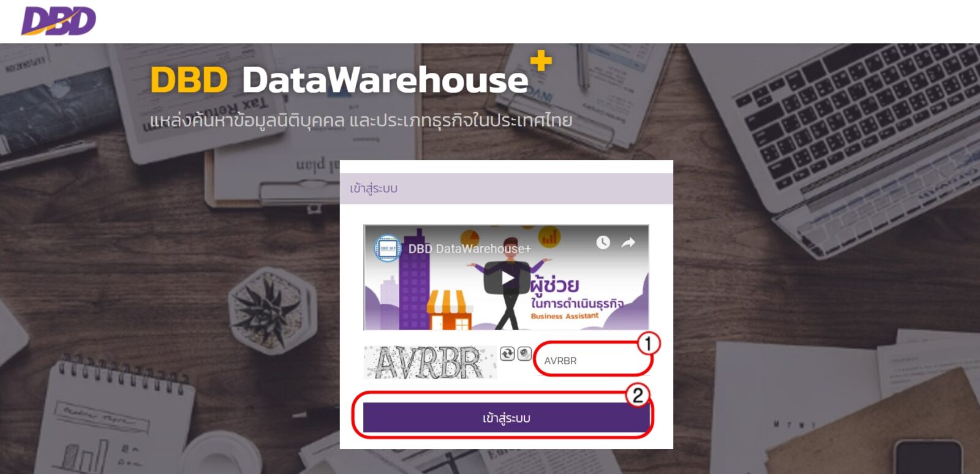The width and height of the screenshot is (980, 474).
Task: Click the yellow plus icon beside DataWarehouse
Action: coord(541,61)
